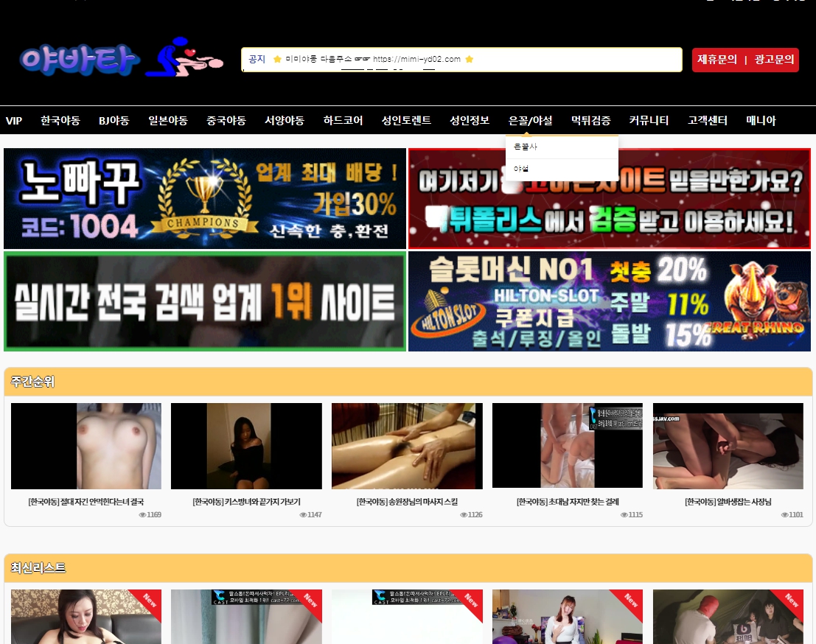Click the 제휴문의 button
The width and height of the screenshot is (816, 644).
coord(717,60)
